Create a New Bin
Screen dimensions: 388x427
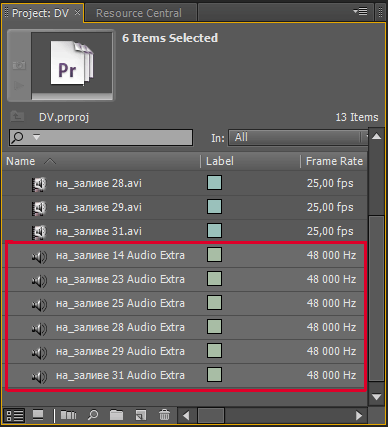[x=116, y=415]
